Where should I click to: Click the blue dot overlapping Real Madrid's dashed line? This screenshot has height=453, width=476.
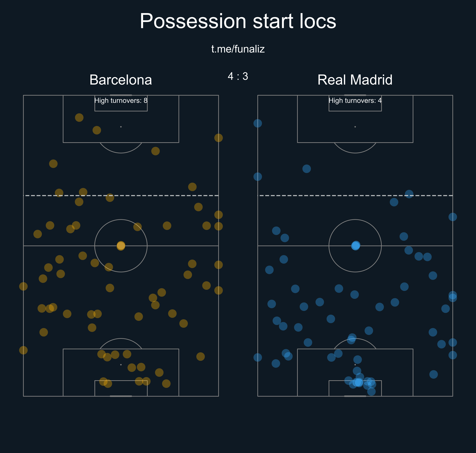point(409,194)
